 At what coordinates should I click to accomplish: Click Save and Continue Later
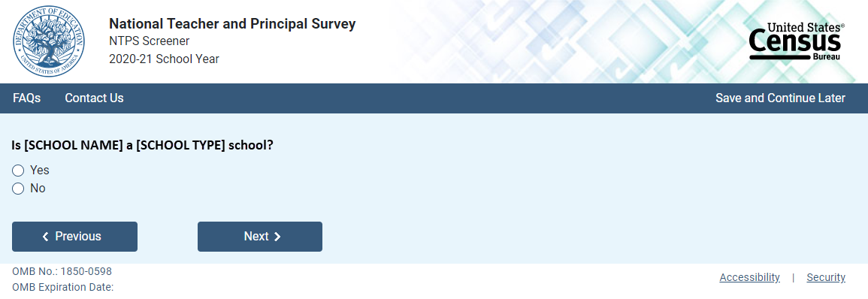[780, 98]
